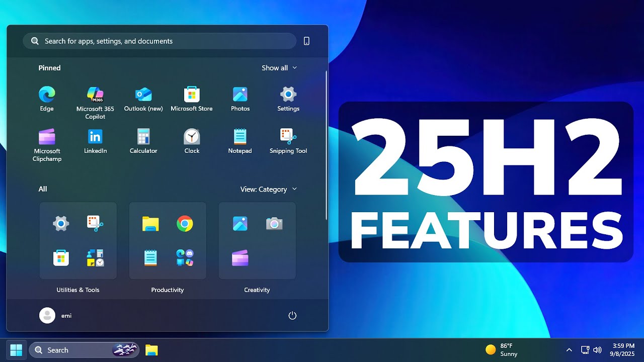The image size is (644, 362).
Task: Launch Chrome in Productivity folder
Action: point(185,223)
